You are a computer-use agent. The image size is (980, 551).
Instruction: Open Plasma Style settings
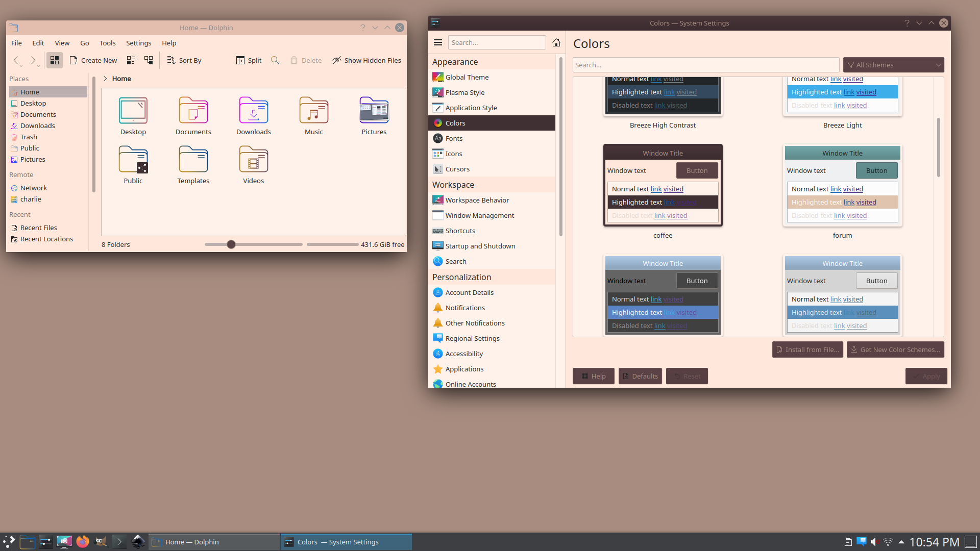(492, 92)
